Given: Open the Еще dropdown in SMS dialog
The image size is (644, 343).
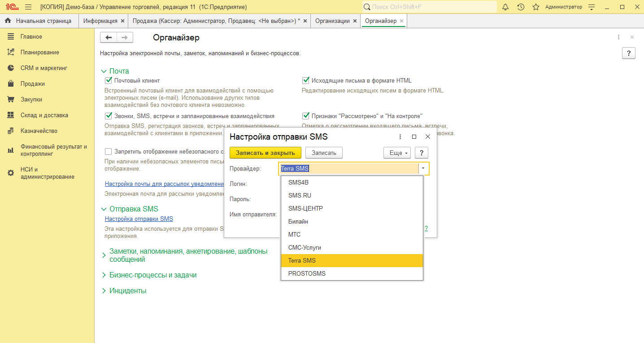Looking at the screenshot, I should tap(397, 153).
